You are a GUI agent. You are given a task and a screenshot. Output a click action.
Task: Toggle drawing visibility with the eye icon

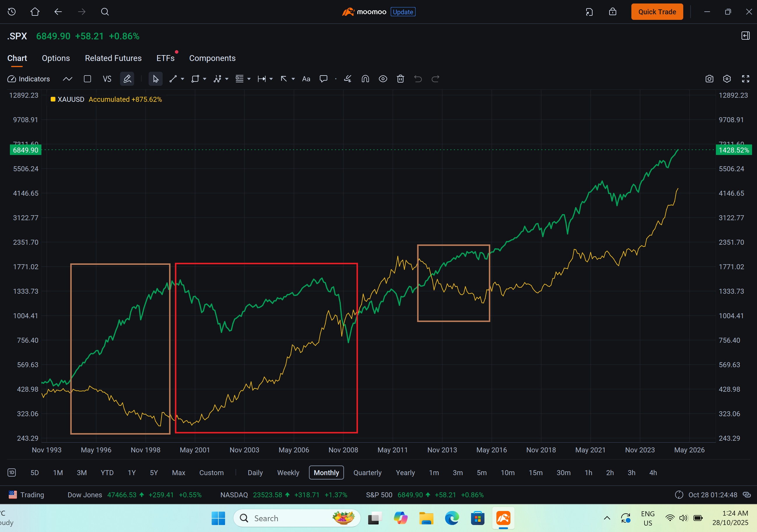click(x=383, y=79)
